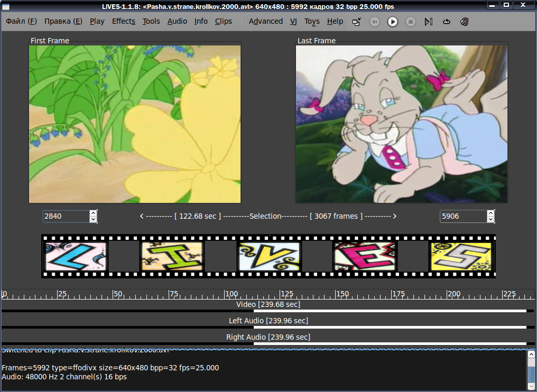Image resolution: width=537 pixels, height=392 pixels.
Task: Open the Advanced menu
Action: coord(266,21)
